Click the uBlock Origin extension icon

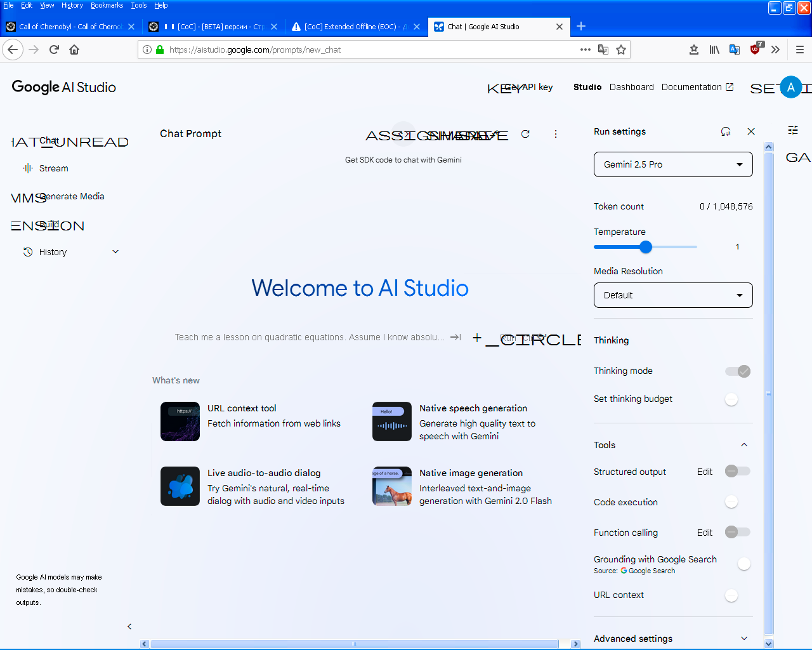click(755, 50)
